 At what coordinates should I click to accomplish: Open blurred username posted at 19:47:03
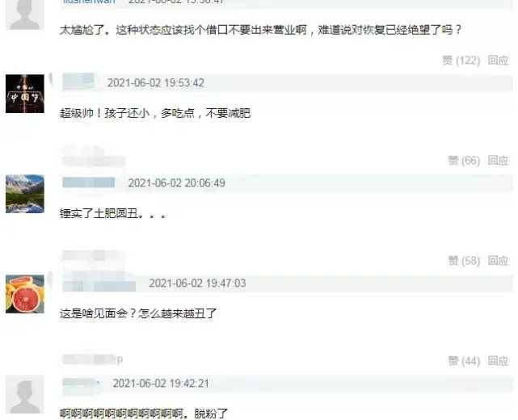click(99, 283)
